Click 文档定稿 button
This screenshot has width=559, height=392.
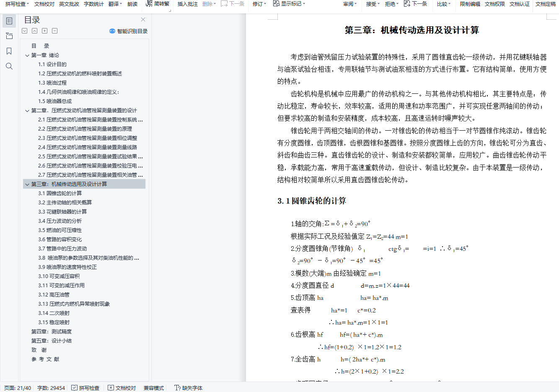click(x=546, y=4)
